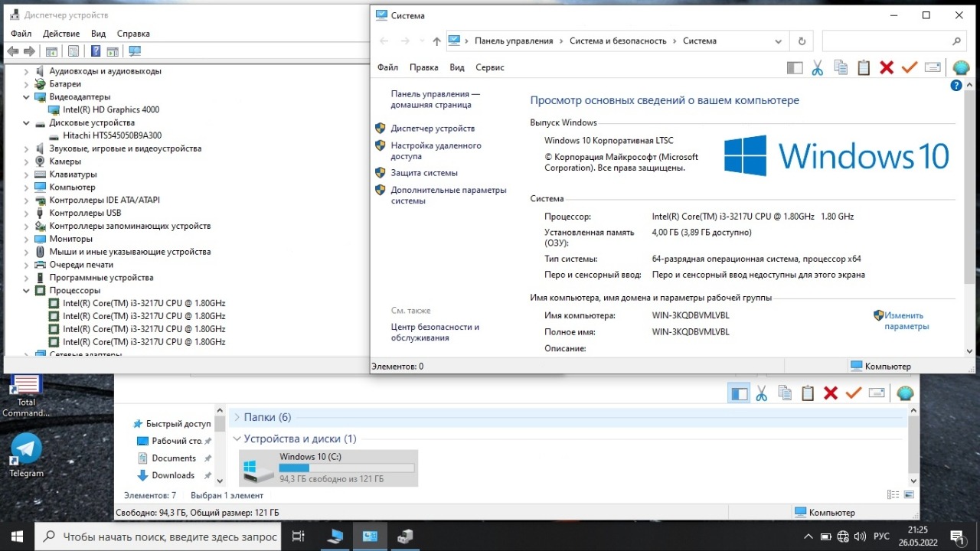Open Telegram desktop shortcut
This screenshot has width=980, height=551.
click(x=27, y=455)
